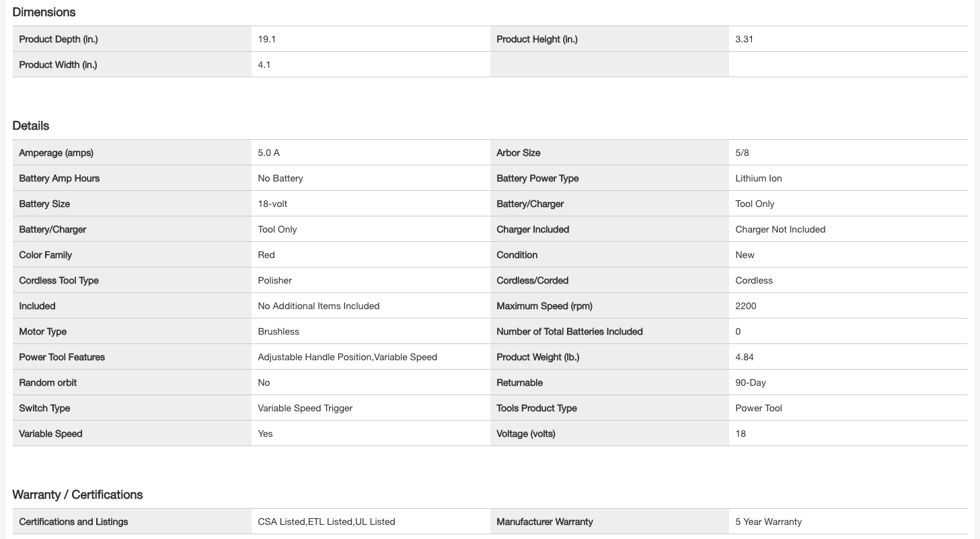The image size is (980, 539).
Task: Select the Charger Not Included value
Action: (x=780, y=230)
